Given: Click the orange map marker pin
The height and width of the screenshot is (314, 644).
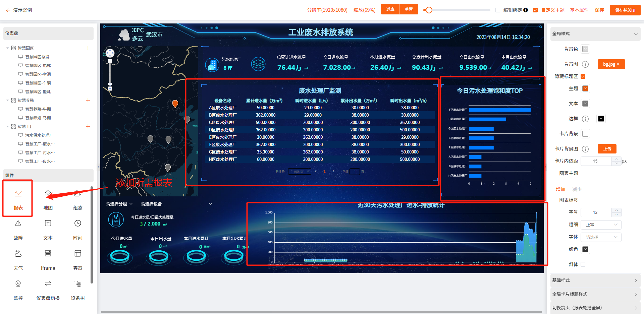Looking at the screenshot, I should tap(175, 104).
